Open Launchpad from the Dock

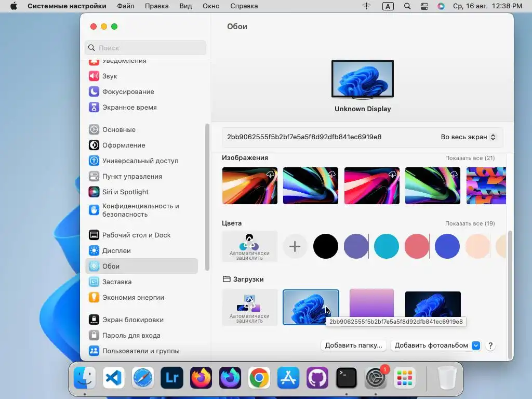pos(405,378)
